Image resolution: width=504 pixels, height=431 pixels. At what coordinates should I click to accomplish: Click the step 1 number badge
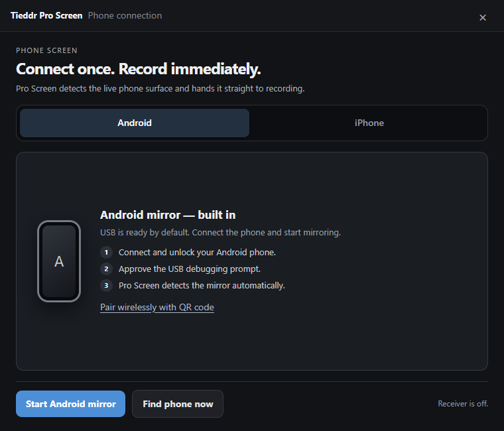click(106, 252)
